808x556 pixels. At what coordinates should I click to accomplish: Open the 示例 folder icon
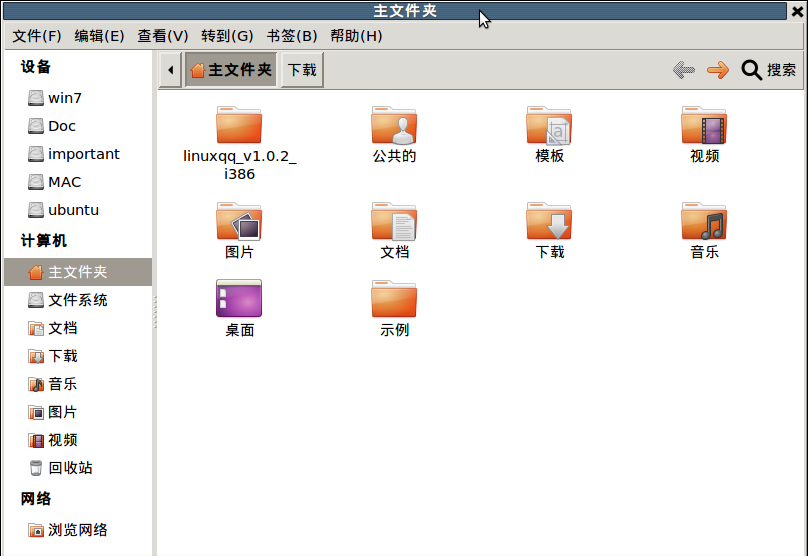pos(394,298)
